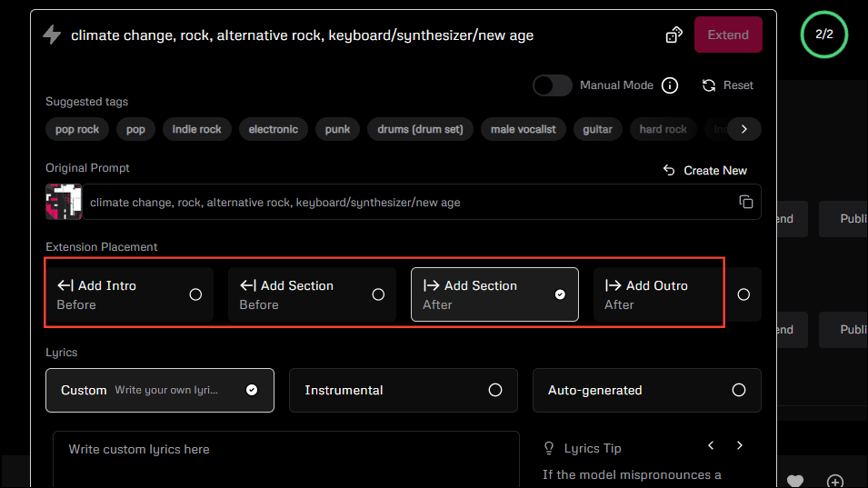Copy the original prompt with the copy icon

pos(745,202)
